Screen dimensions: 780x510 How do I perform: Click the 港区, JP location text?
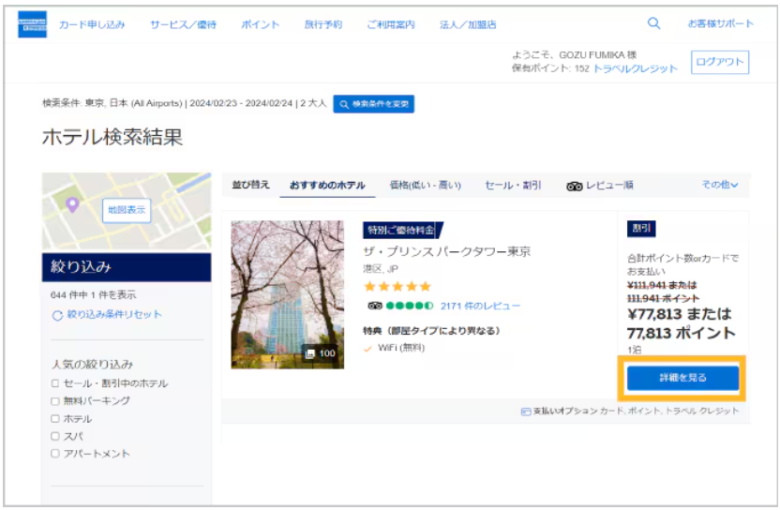click(x=381, y=269)
